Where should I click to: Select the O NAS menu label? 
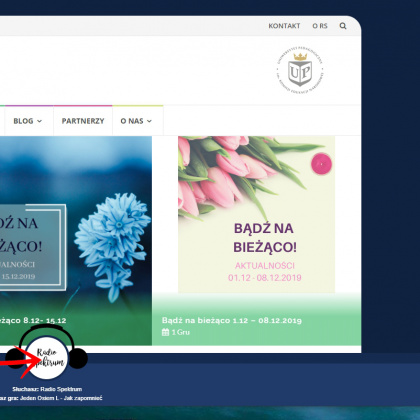132,121
